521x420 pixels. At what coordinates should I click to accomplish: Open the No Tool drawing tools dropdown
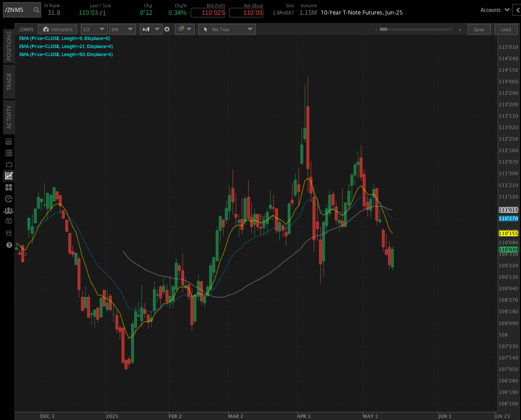click(227, 29)
